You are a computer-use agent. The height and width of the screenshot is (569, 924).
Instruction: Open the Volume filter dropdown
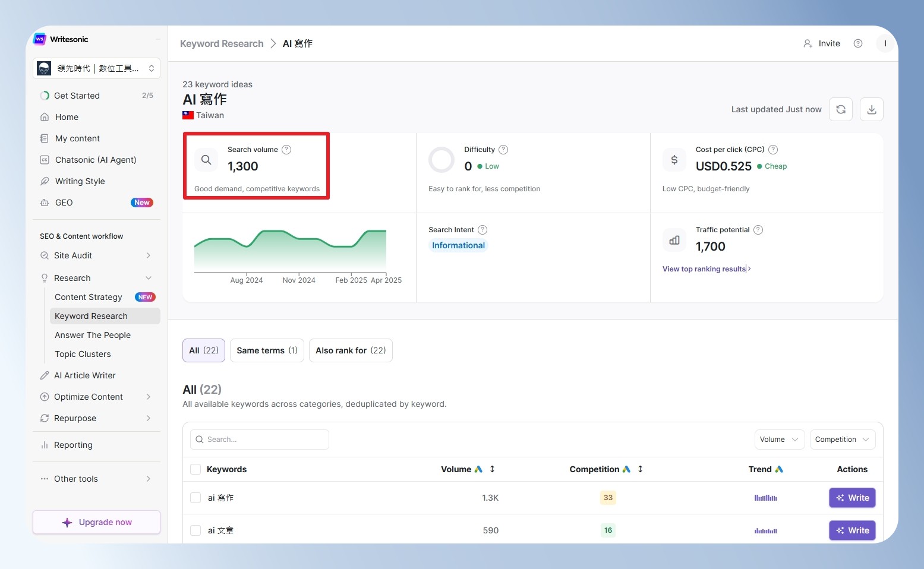(x=780, y=440)
